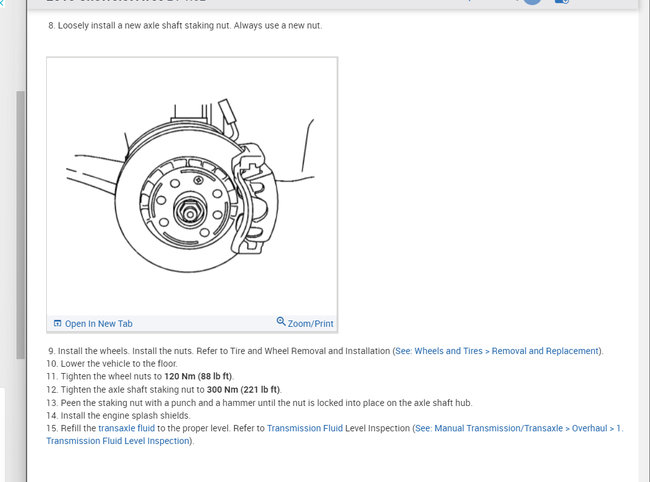Click the brake rotor diagram image
This screenshot has width=650, height=482.
(x=192, y=187)
